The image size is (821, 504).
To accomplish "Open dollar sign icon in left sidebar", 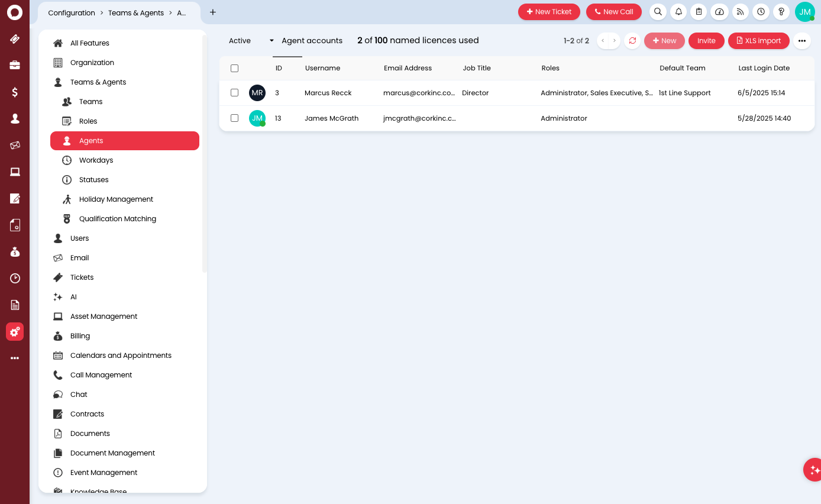I will point(15,92).
